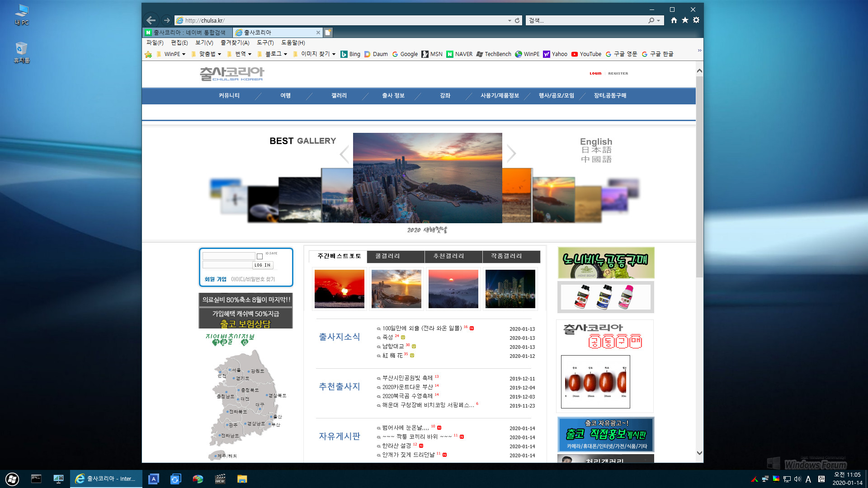Click the 노니비누 공동구매 banner

tap(606, 263)
